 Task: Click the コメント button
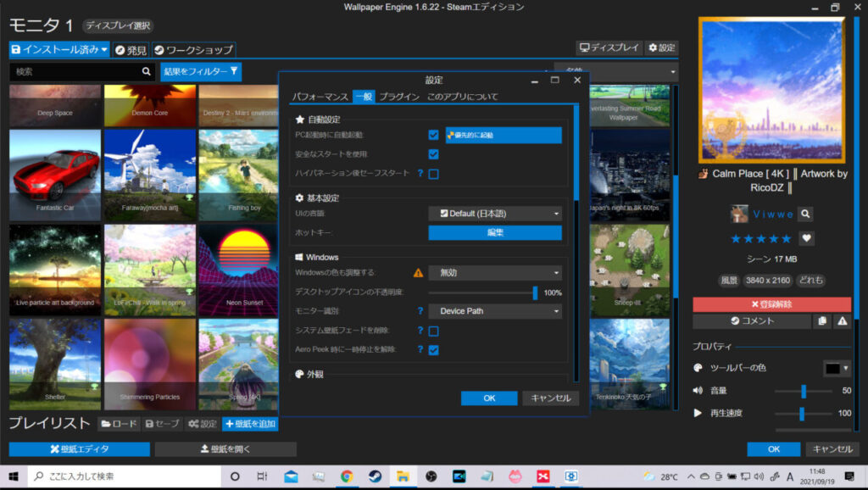(x=752, y=320)
